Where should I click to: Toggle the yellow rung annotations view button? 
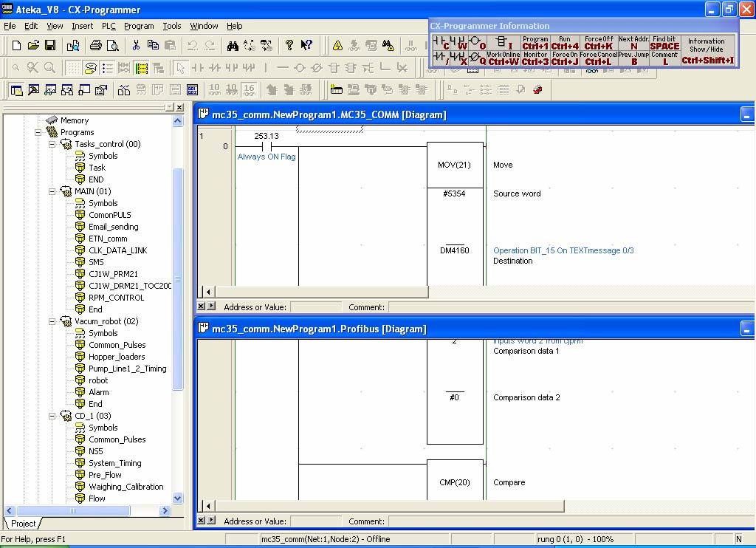coord(141,67)
